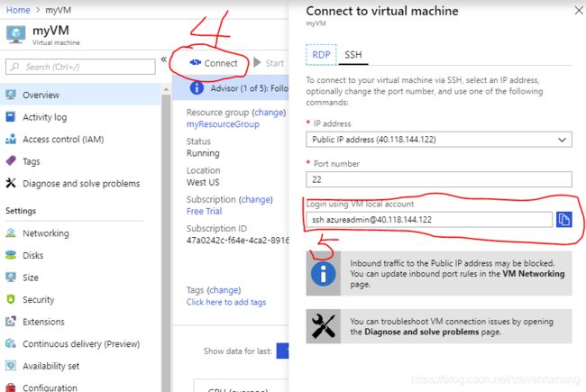Go to Home via breadcrumb link

[x=18, y=10]
